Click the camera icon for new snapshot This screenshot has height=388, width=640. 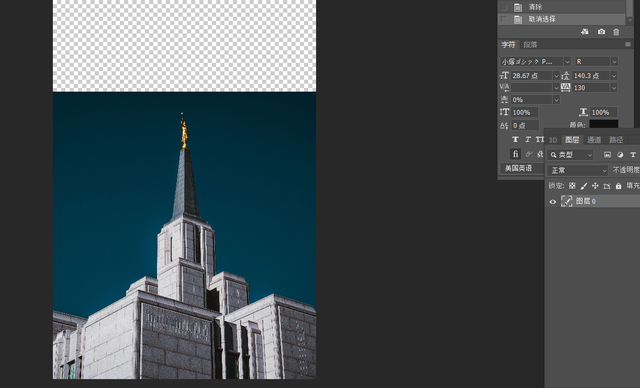(601, 32)
